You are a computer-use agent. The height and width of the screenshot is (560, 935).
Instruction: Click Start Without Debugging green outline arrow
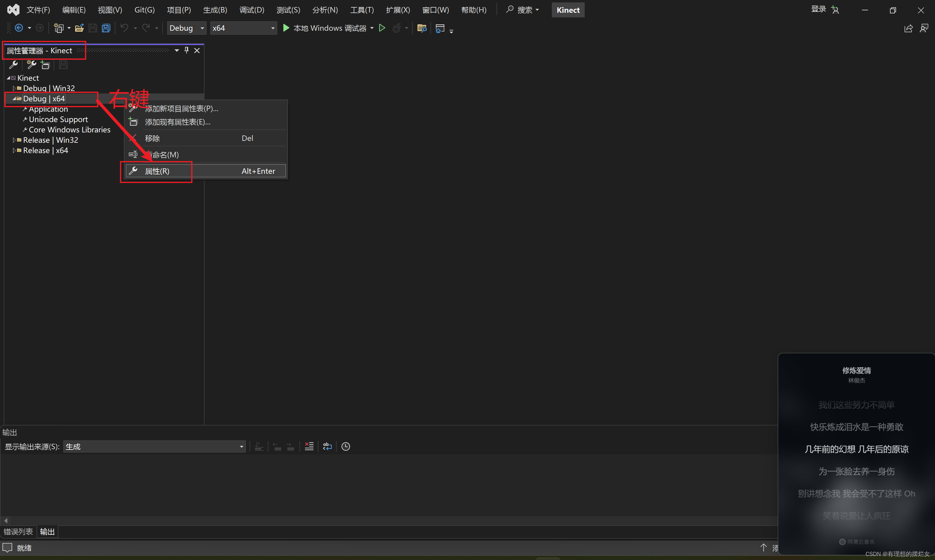[x=382, y=28]
